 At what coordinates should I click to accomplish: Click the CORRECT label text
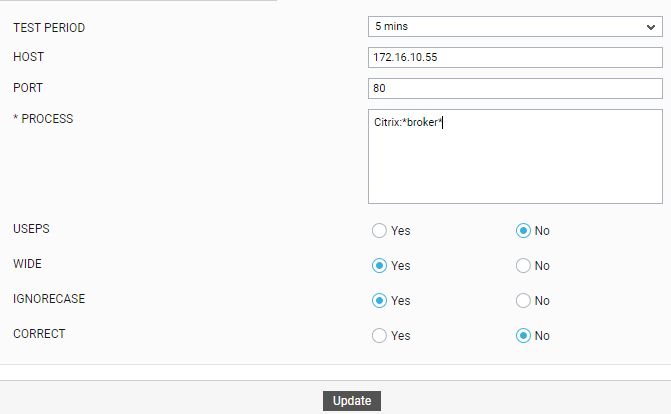[39, 334]
